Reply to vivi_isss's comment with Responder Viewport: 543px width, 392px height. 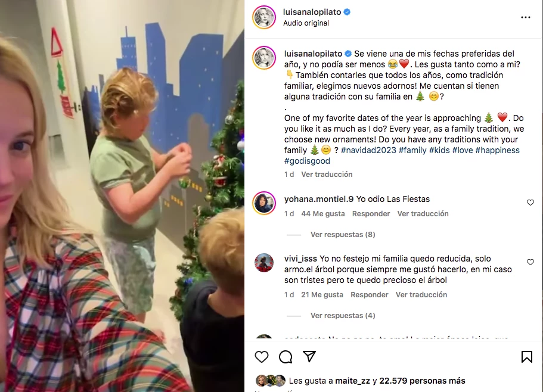click(369, 295)
